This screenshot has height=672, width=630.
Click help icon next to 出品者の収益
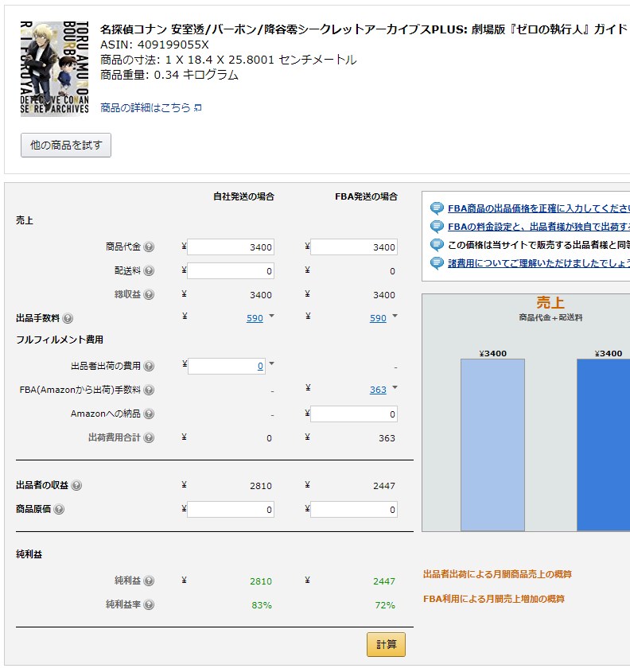[76, 486]
